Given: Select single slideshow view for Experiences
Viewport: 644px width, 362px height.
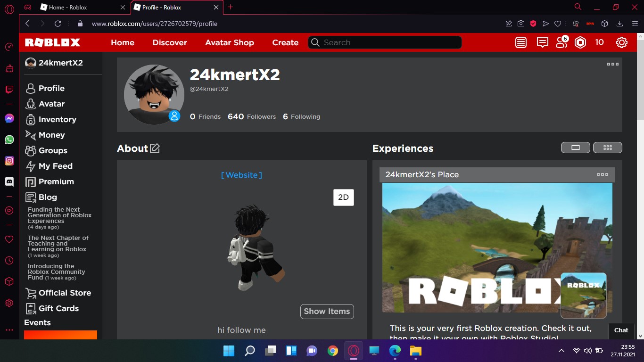Looking at the screenshot, I should (x=575, y=148).
